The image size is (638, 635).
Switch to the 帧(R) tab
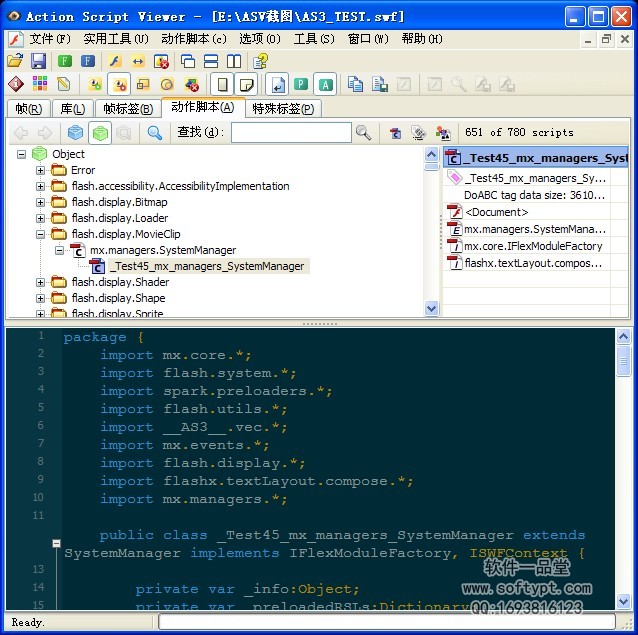28,109
